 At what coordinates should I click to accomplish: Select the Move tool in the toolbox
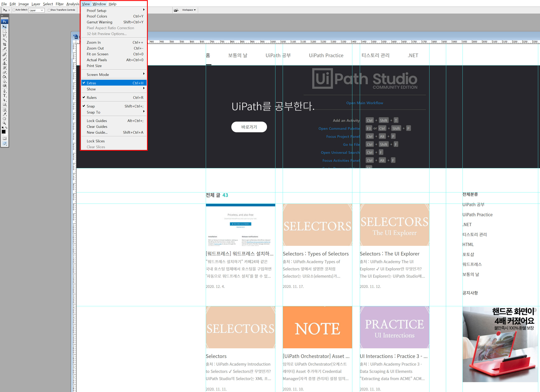pos(4,26)
